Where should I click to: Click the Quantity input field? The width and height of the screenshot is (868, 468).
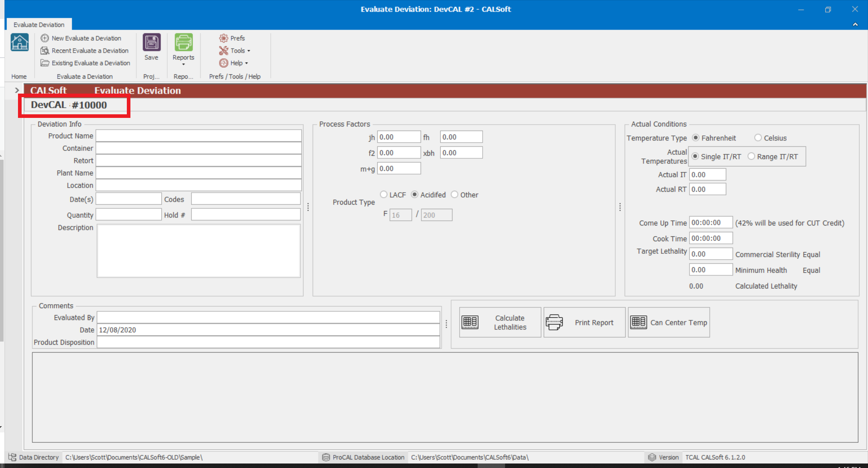(x=129, y=215)
